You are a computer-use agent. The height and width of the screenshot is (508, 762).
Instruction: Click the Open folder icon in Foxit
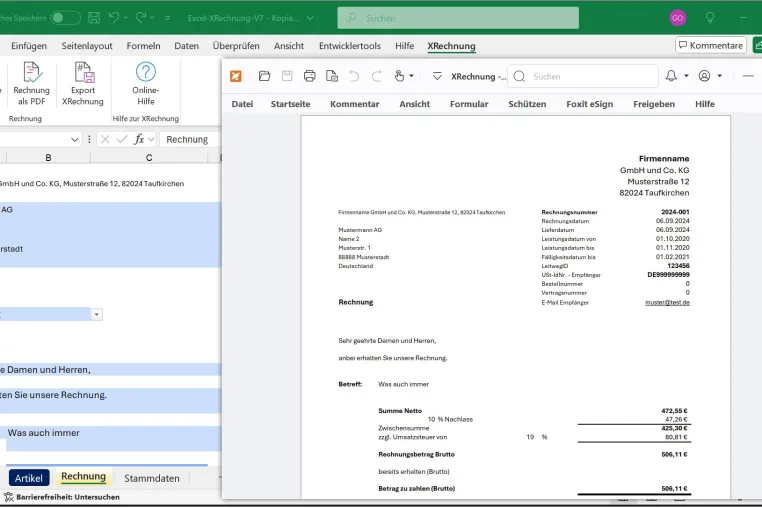(264, 76)
